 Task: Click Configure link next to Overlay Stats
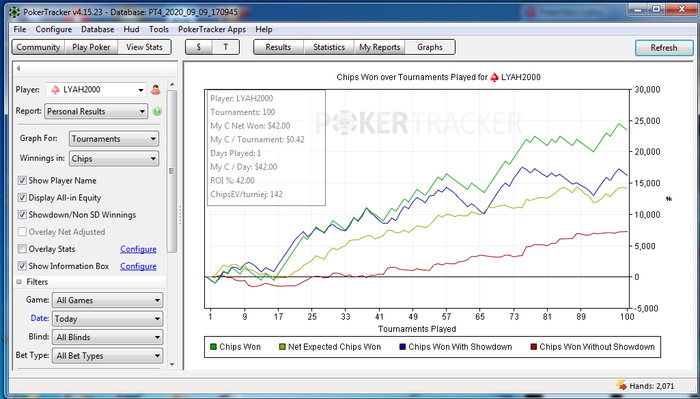(138, 249)
